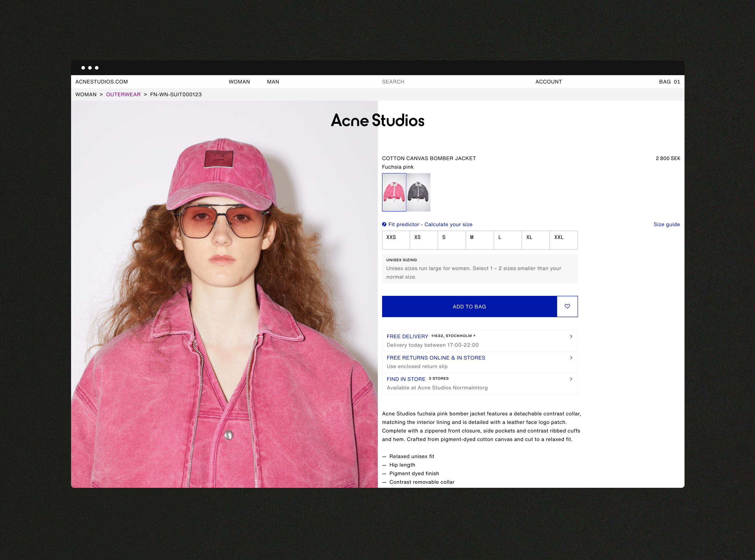The height and width of the screenshot is (560, 755).
Task: Click FN-WN-SUIT000123 breadcrumb item
Action: [x=176, y=95]
